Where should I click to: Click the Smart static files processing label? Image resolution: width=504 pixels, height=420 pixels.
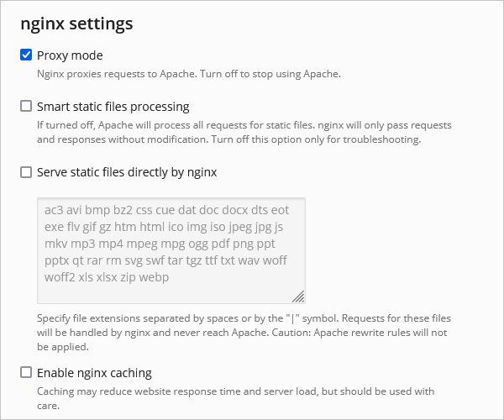click(x=113, y=107)
